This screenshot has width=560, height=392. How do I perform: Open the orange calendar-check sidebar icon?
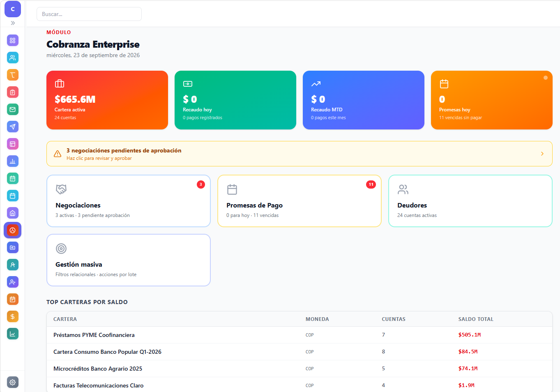(x=12, y=299)
